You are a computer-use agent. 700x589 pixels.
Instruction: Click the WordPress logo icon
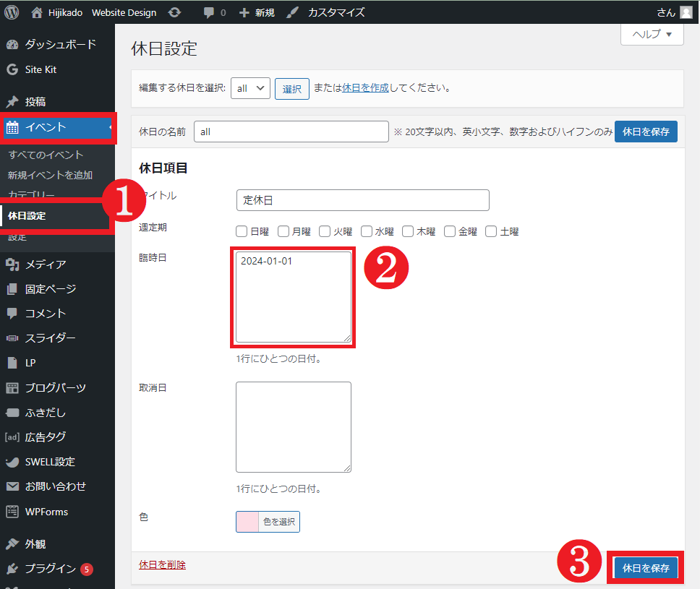[x=12, y=12]
